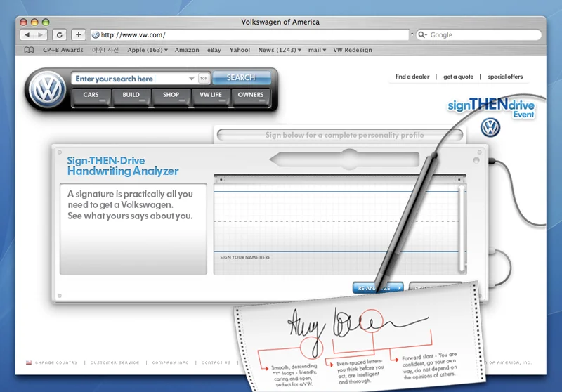Click the Forward slant analysis note
The width and height of the screenshot is (562, 392).
429,365
